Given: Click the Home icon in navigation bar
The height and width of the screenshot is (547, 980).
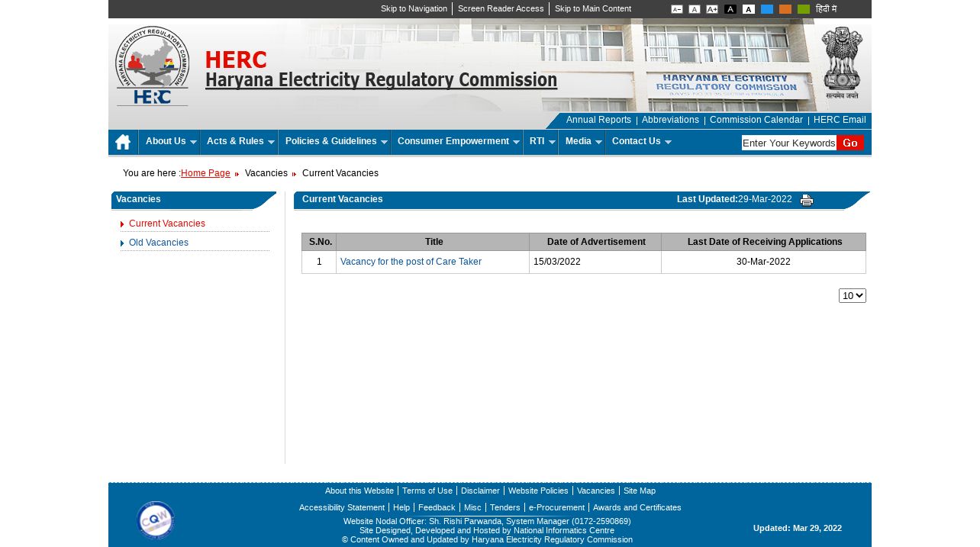Looking at the screenshot, I should coord(123,142).
